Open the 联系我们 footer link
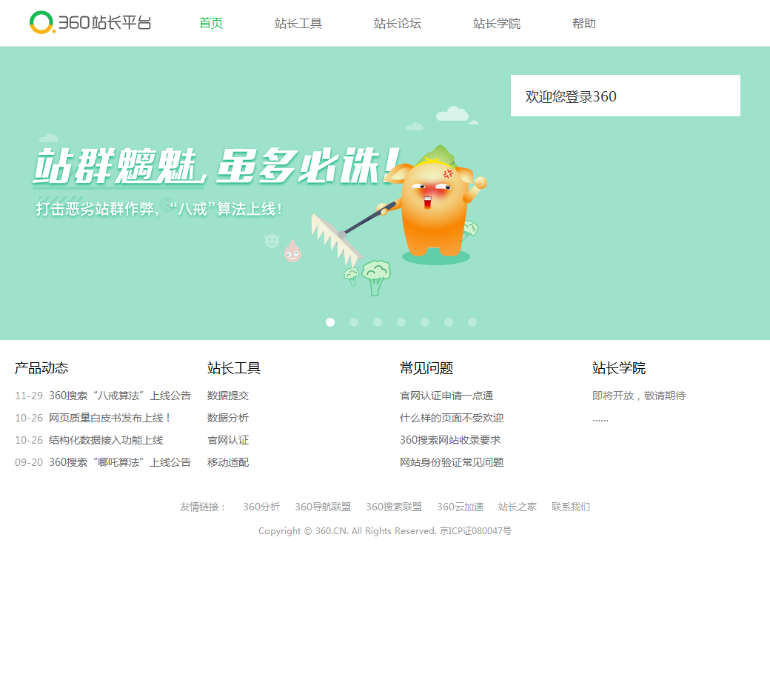Image resolution: width=770 pixels, height=700 pixels. tap(571, 507)
